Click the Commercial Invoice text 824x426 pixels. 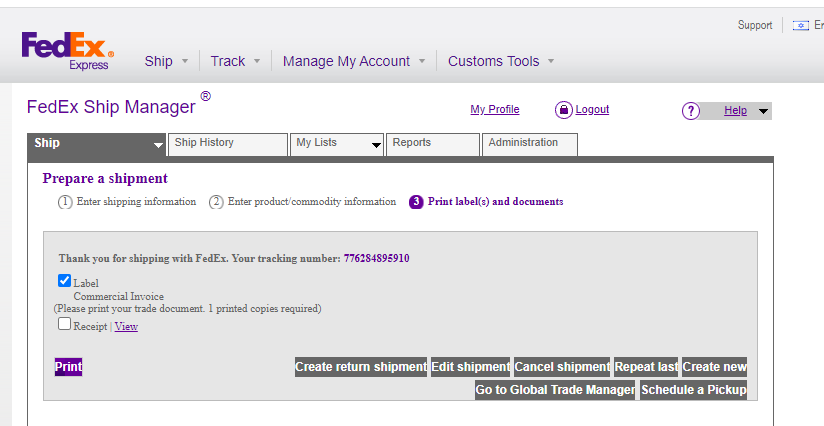[x=118, y=296]
